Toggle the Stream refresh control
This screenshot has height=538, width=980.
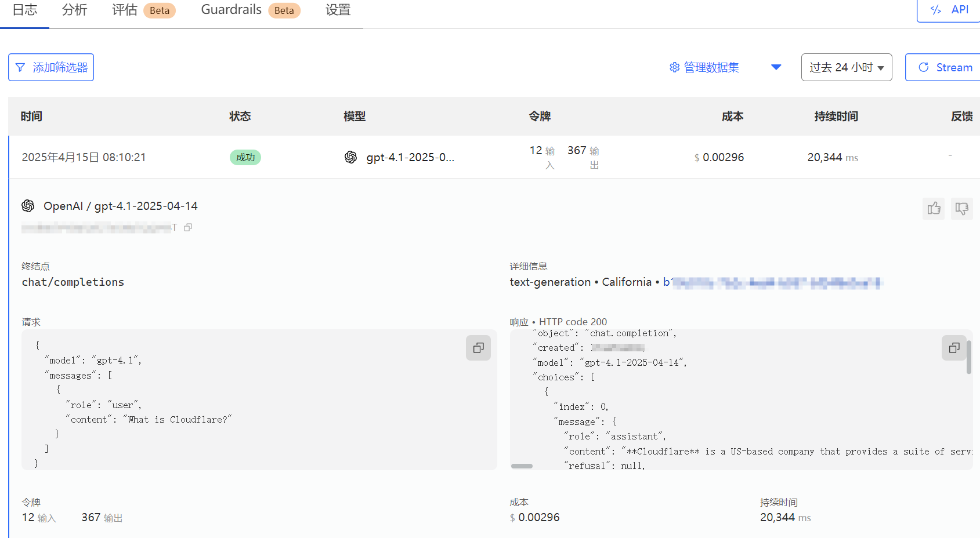tap(946, 67)
